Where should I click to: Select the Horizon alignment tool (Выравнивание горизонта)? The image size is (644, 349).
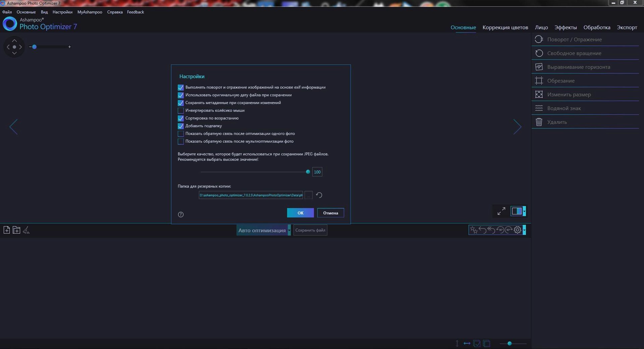point(585,67)
